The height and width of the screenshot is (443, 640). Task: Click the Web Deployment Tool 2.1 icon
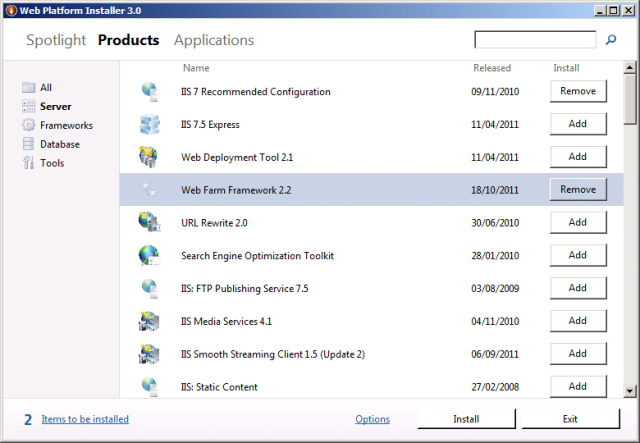(x=150, y=157)
